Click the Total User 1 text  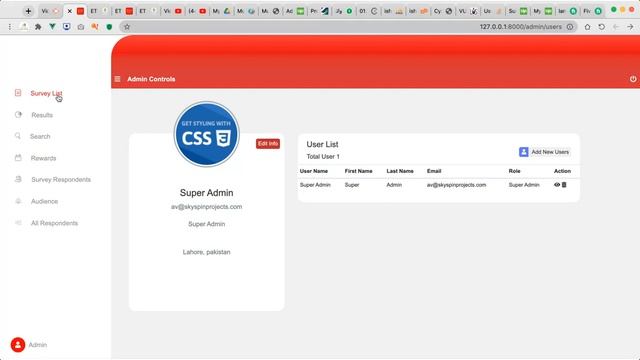[323, 157]
